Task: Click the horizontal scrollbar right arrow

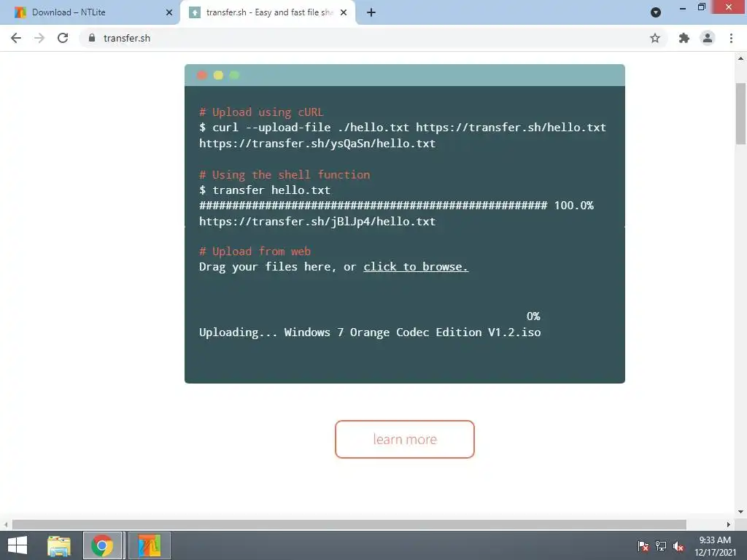Action: 729,524
